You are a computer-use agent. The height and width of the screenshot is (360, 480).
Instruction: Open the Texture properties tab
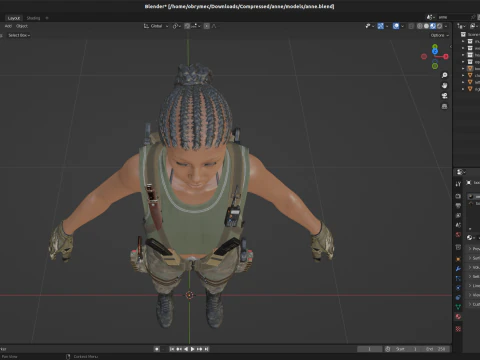[x=458, y=329]
